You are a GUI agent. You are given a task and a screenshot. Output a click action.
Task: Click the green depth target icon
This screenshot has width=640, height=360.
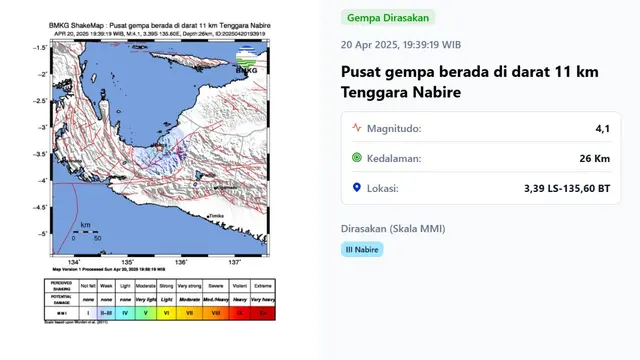pos(357,158)
